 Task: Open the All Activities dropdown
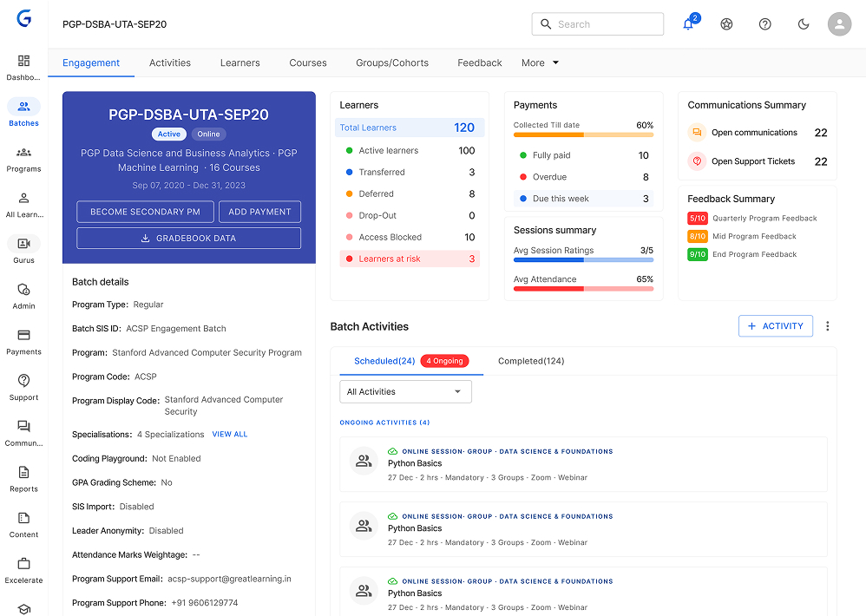click(405, 391)
